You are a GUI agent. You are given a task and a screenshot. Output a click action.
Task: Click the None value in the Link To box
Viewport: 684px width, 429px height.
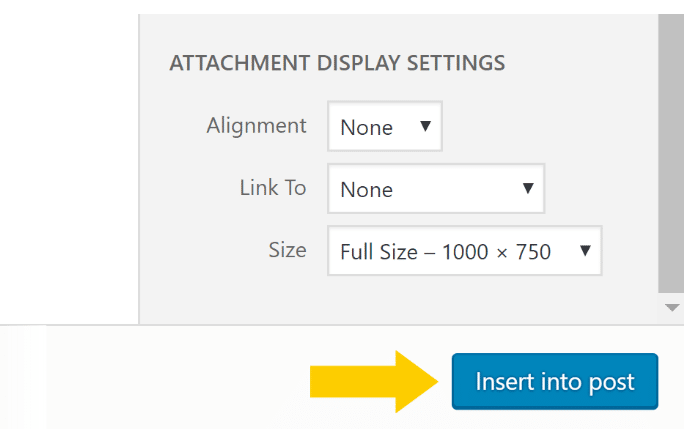366,189
